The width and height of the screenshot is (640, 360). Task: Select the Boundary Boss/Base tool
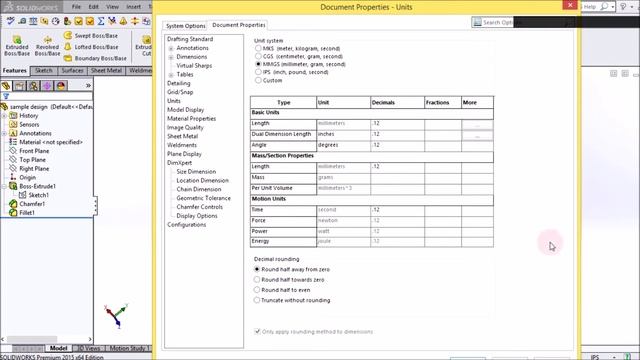click(x=95, y=58)
